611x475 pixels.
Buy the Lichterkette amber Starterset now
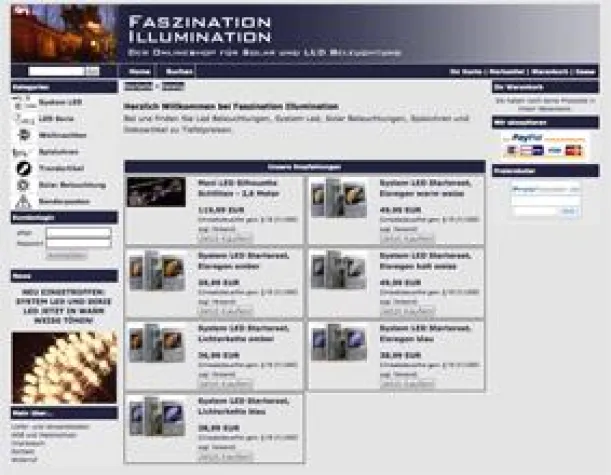pos(225,384)
